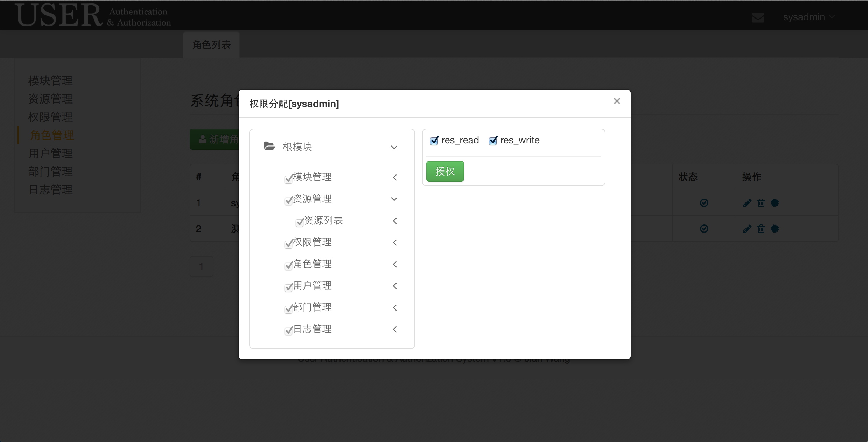Toggle the res_write checkbox
Viewport: 868px width, 442px height.
(x=493, y=141)
